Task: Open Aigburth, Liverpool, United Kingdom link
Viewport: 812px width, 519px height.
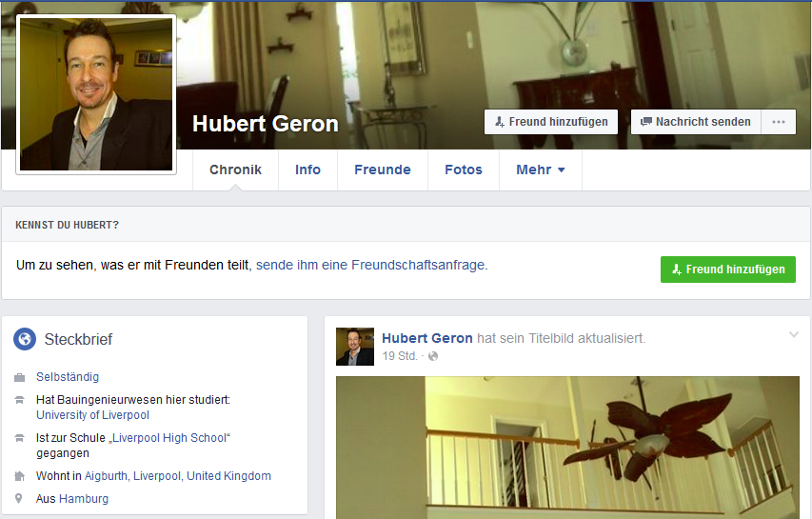Action: (x=178, y=476)
